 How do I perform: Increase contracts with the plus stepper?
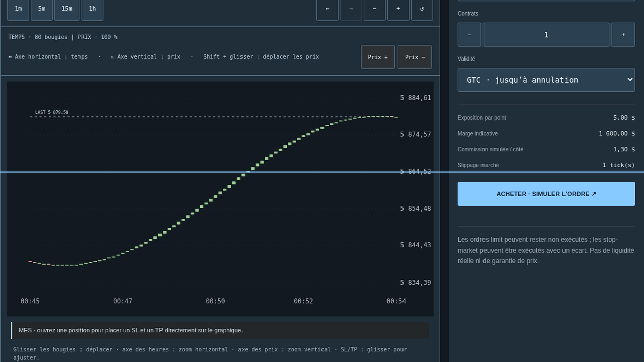pyautogui.click(x=623, y=35)
